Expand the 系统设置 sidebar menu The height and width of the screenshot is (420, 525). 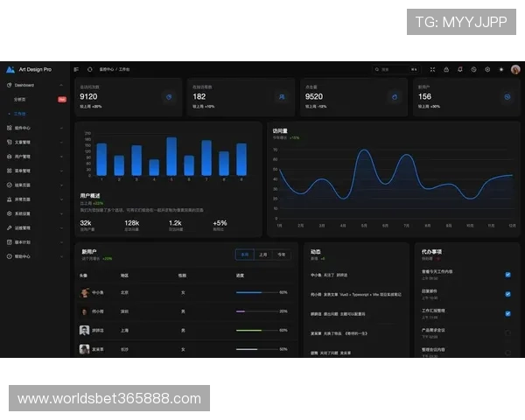(35, 213)
